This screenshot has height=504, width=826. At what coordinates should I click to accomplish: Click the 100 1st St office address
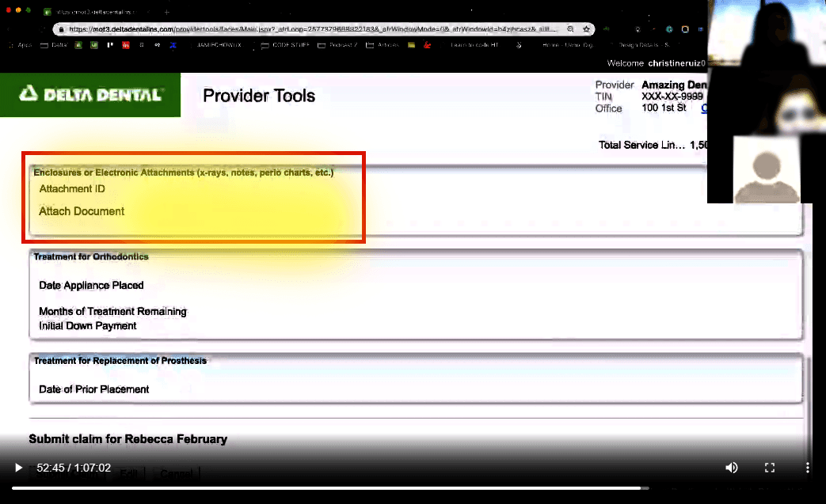click(x=664, y=108)
